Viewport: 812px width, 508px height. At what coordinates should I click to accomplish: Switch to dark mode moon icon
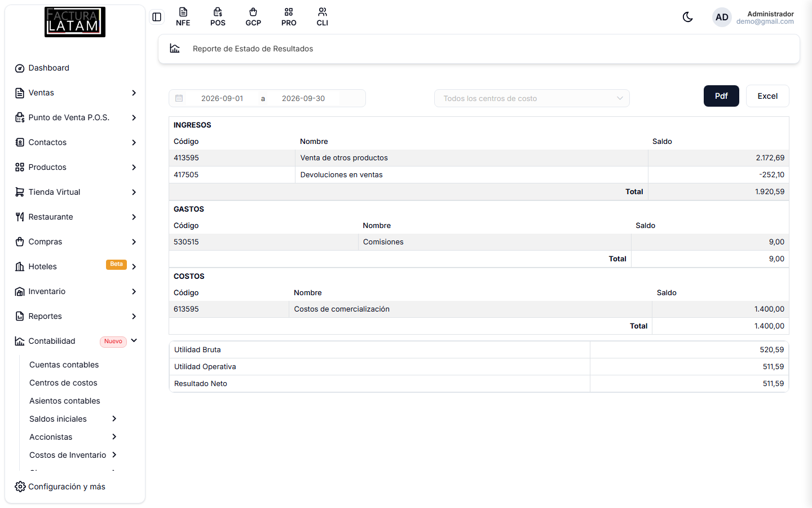[687, 17]
